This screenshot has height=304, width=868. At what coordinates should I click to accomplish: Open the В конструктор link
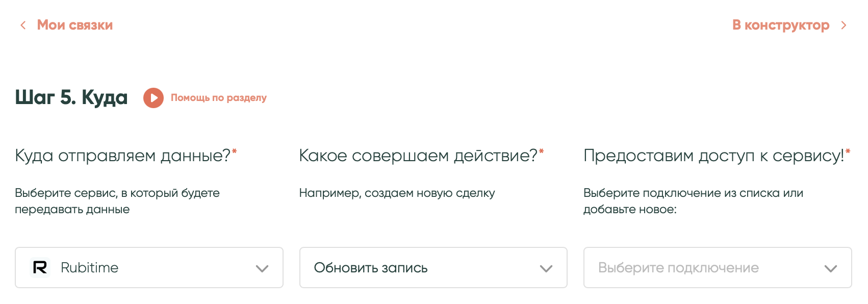click(x=780, y=25)
